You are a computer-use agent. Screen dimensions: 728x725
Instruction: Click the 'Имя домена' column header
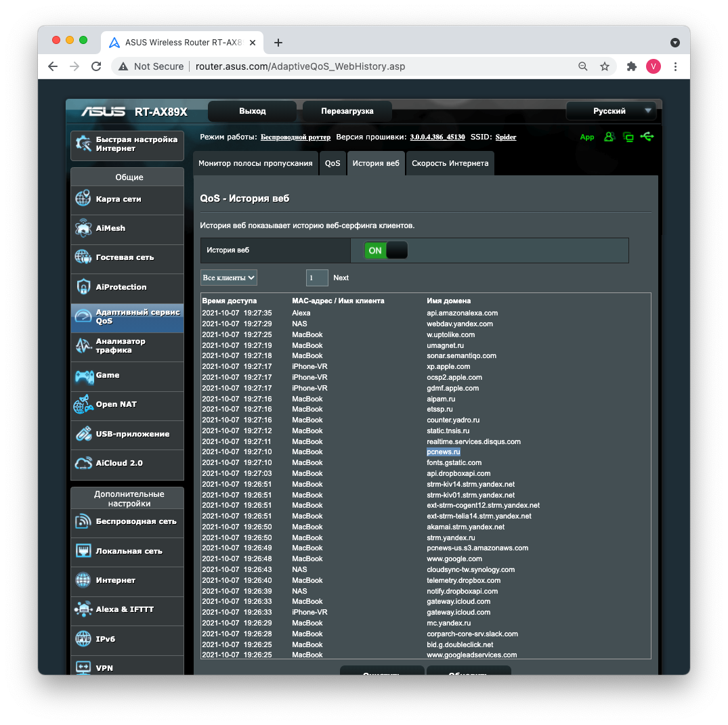448,301
